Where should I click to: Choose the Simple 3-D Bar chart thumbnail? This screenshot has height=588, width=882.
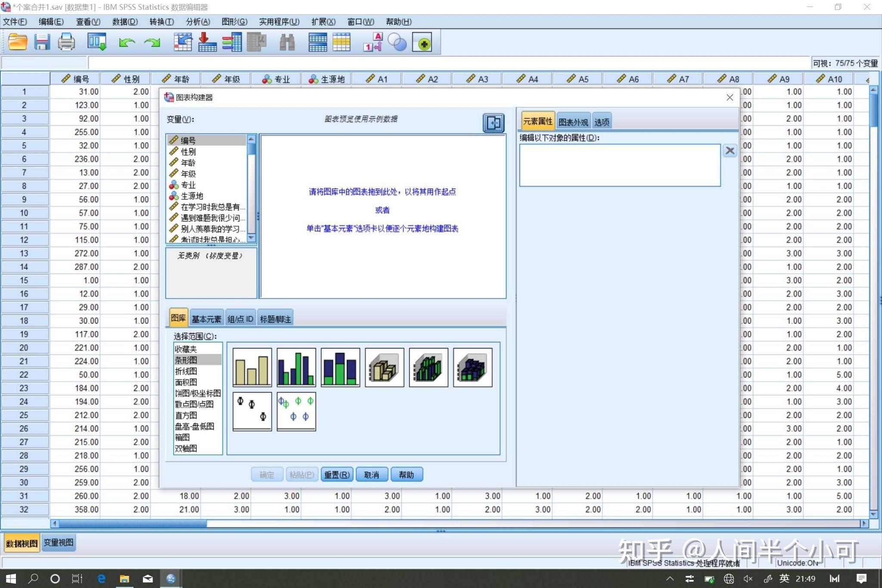tap(385, 367)
